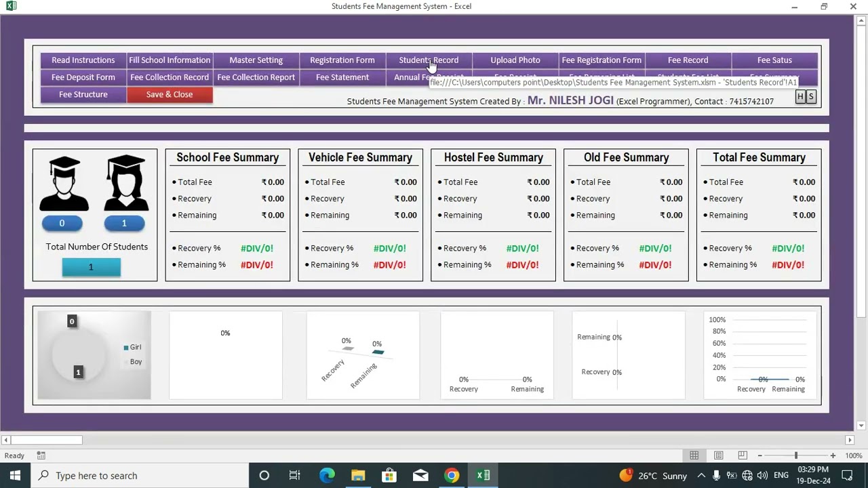Click macro recording icon in status bar
This screenshot has width=868, height=488.
click(x=41, y=455)
